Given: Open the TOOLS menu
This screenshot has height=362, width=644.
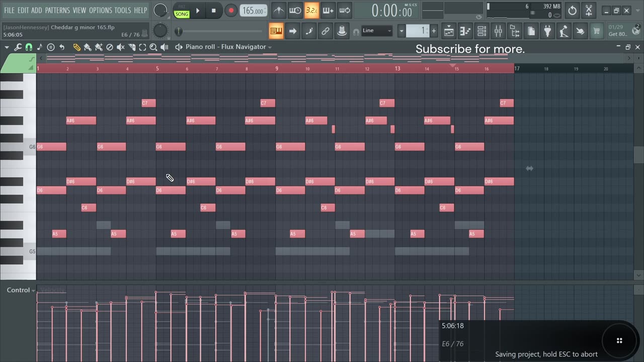Looking at the screenshot, I should pos(122,10).
